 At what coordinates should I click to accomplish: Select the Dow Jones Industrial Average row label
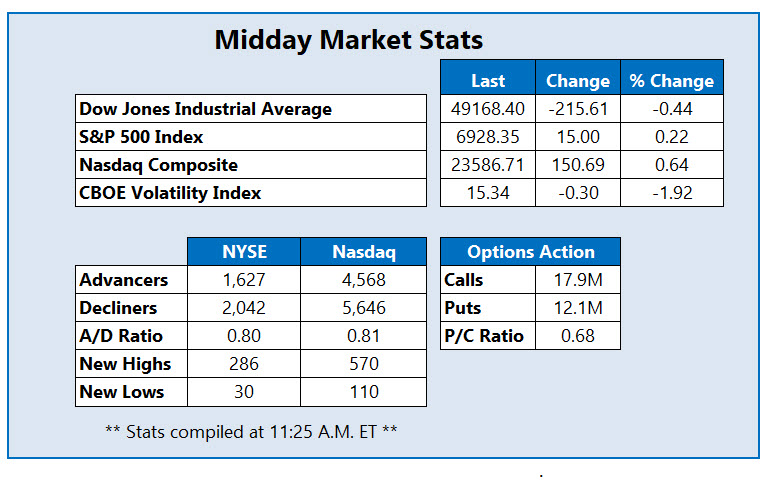coord(206,109)
